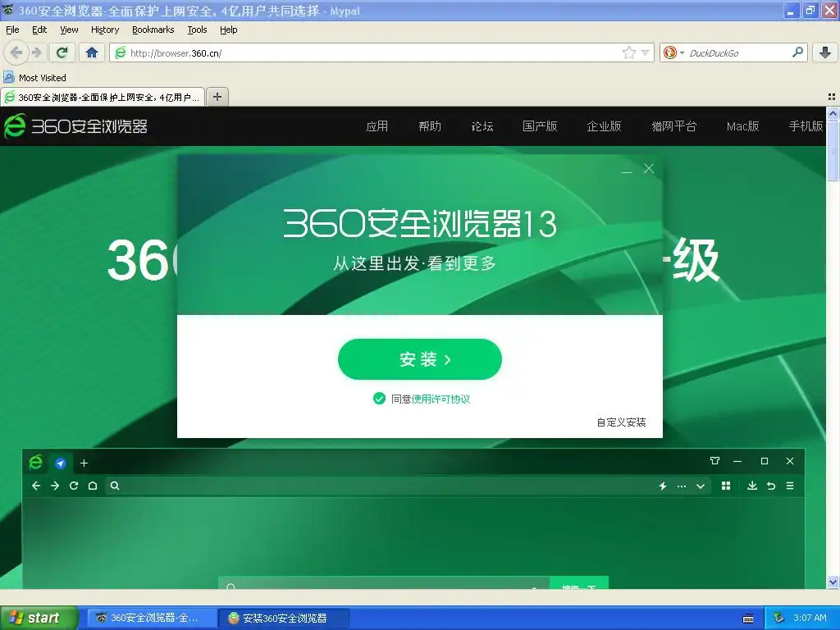Bookmark this page with the star icon
This screenshot has height=630, width=840.
pos(629,52)
